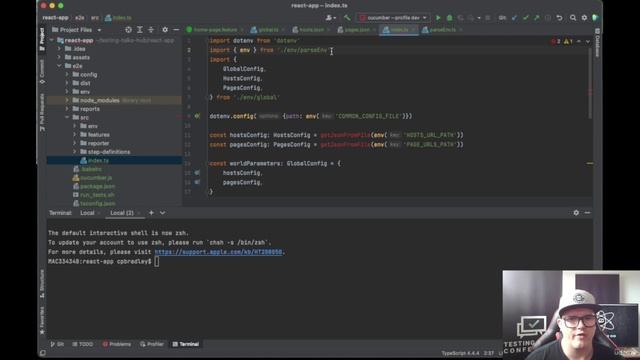The width and height of the screenshot is (640, 360).
Task: Select opened file with the locate target icon
Action: coord(129,30)
